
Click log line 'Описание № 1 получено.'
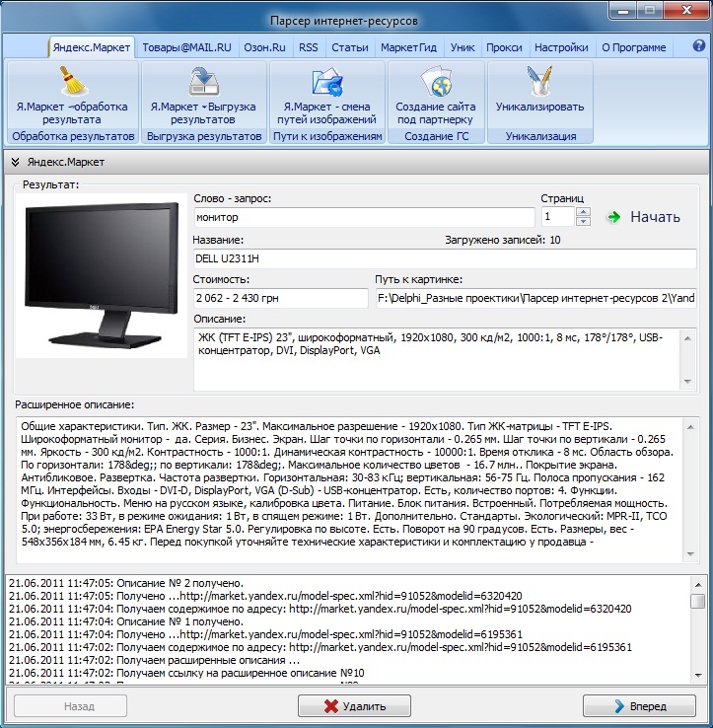click(126, 621)
